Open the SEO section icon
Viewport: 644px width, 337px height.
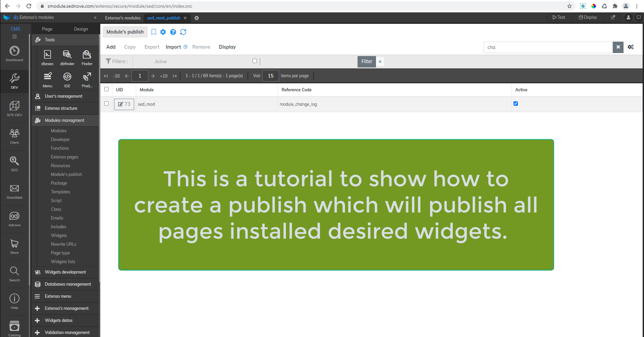14,164
